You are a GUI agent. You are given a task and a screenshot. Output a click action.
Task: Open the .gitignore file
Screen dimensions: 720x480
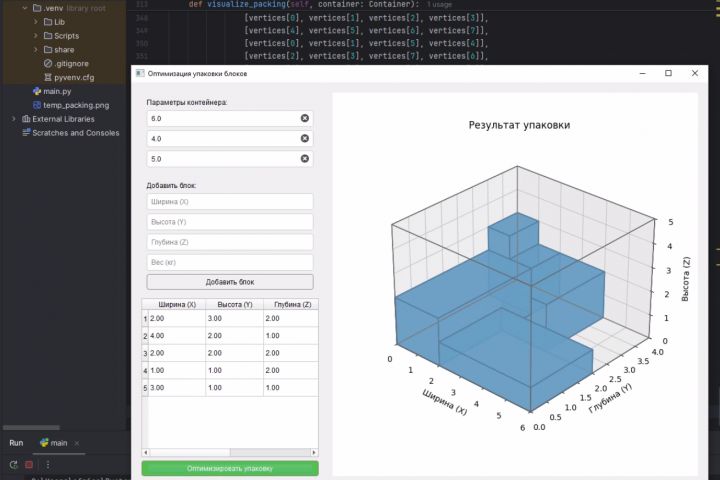point(71,64)
